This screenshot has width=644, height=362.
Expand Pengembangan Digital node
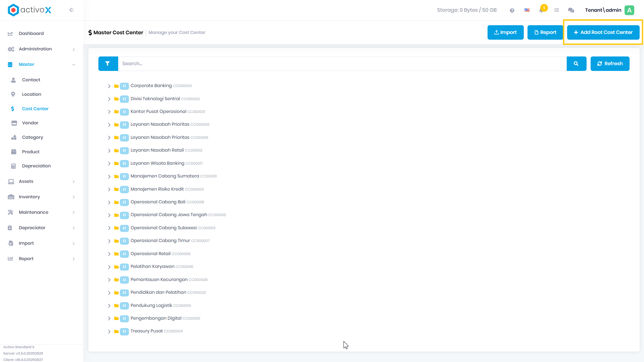109,318
